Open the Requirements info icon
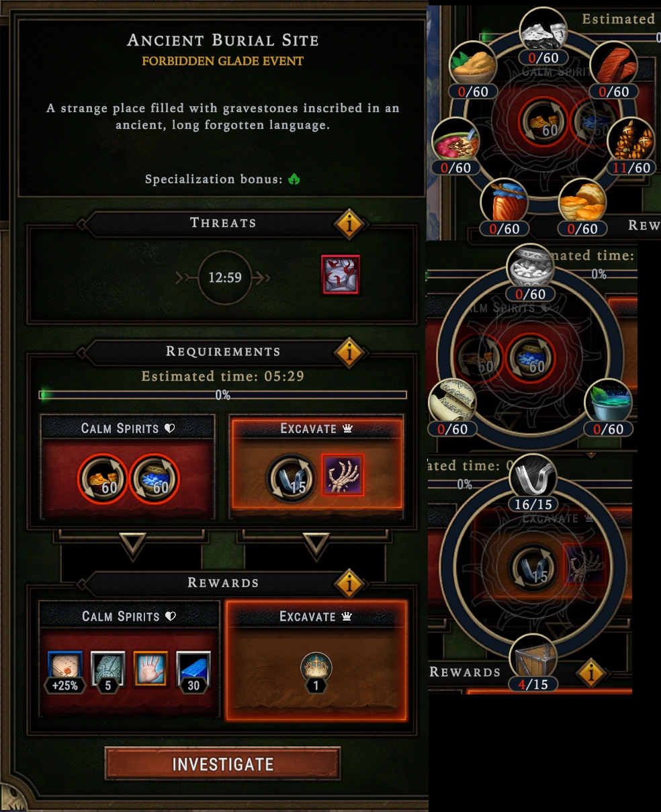Viewport: 661px width, 812px height. click(x=349, y=352)
